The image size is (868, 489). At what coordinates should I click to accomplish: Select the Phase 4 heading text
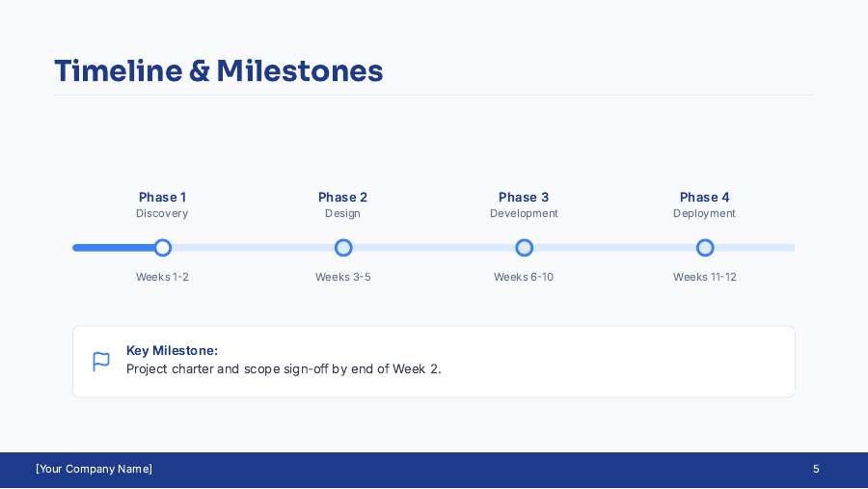(x=705, y=197)
